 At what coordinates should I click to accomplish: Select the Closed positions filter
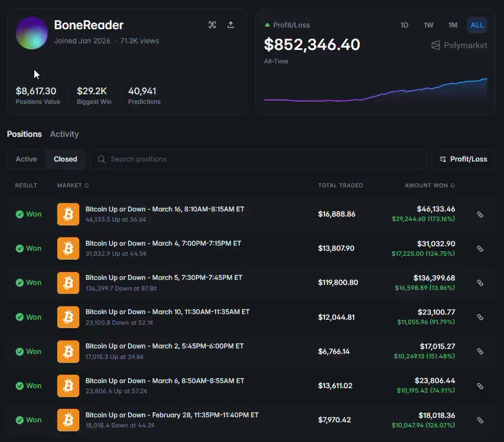point(65,159)
